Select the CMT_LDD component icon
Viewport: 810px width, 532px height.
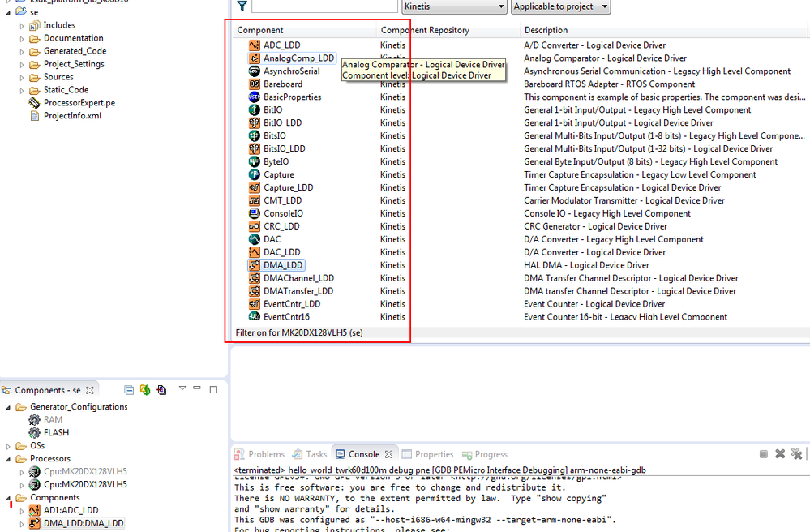click(254, 200)
